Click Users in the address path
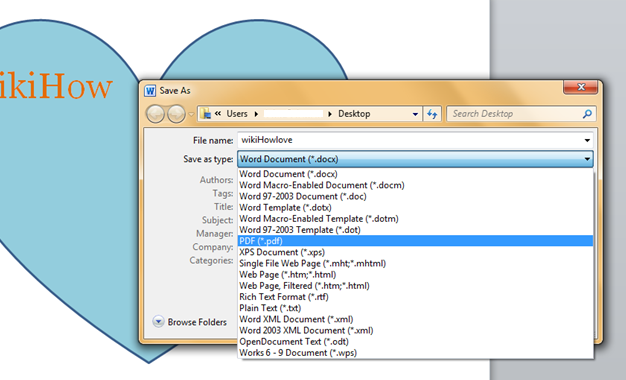Image resolution: width=626 pixels, height=380 pixels. coord(237,114)
